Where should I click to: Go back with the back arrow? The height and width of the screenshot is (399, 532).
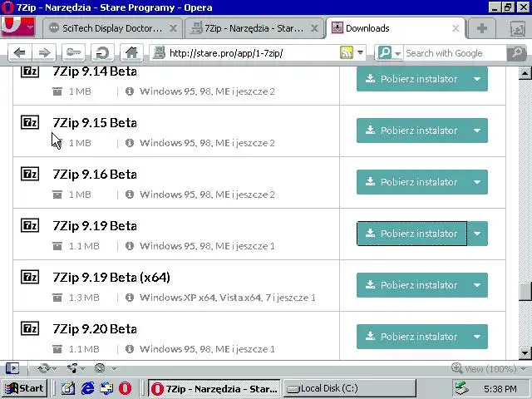20,53
